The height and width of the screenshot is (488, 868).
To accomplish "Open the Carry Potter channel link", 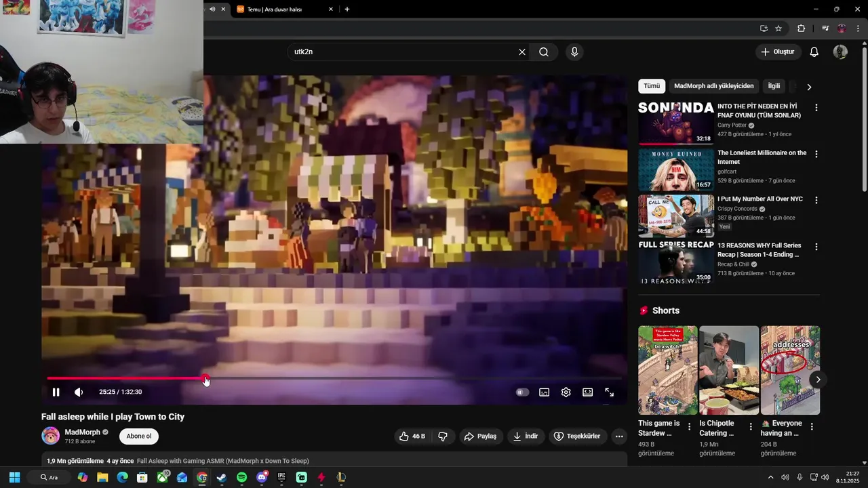I will pos(732,125).
